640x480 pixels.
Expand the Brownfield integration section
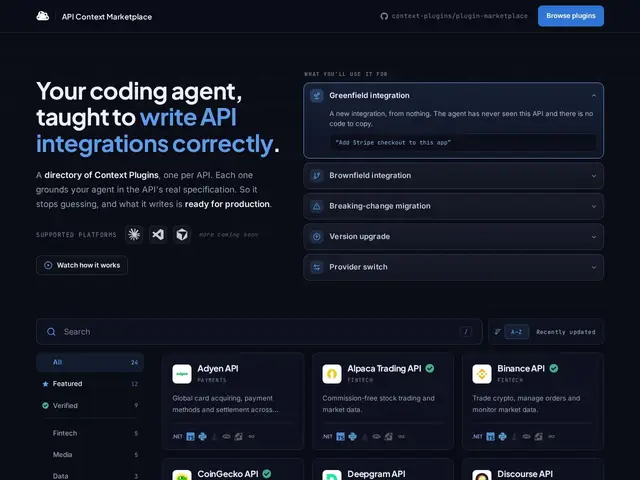(453, 176)
